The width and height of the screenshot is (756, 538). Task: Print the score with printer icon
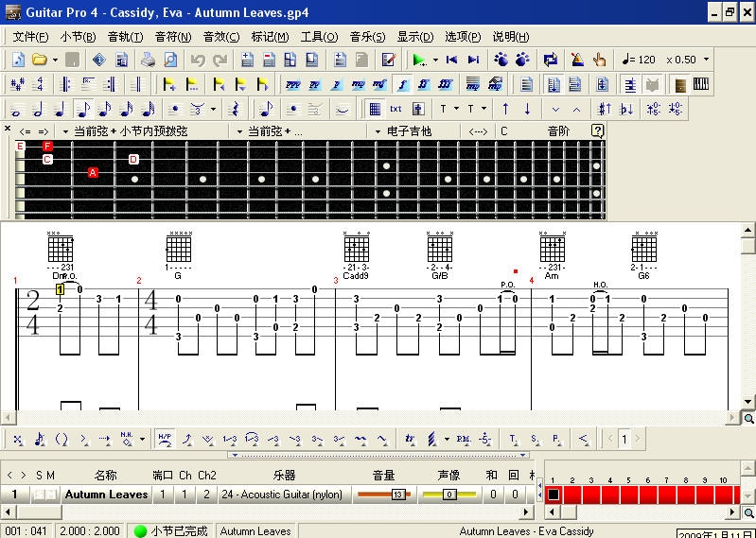[148, 60]
